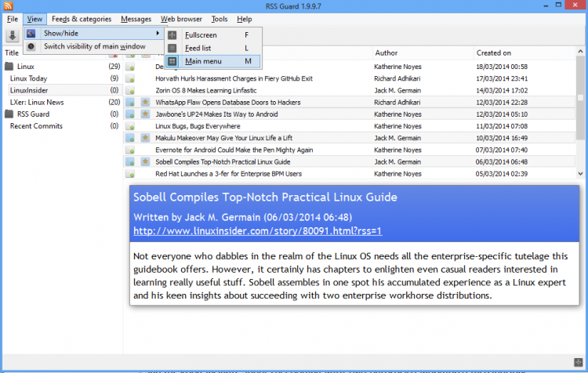Open the File menu
This screenshot has width=588, height=373.
[x=13, y=19]
